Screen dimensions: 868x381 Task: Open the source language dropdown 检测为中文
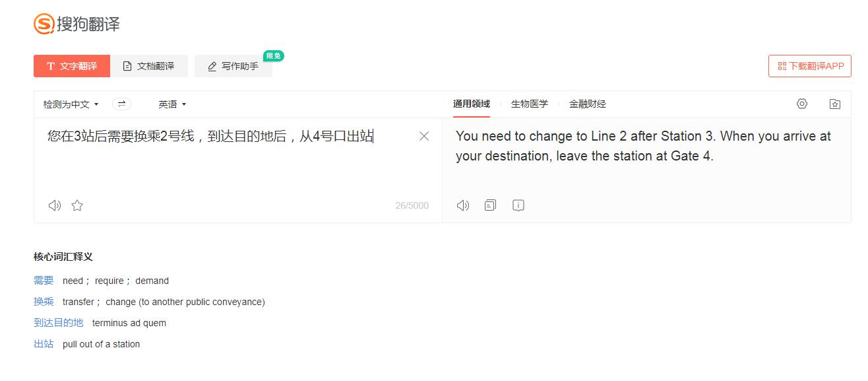click(71, 104)
